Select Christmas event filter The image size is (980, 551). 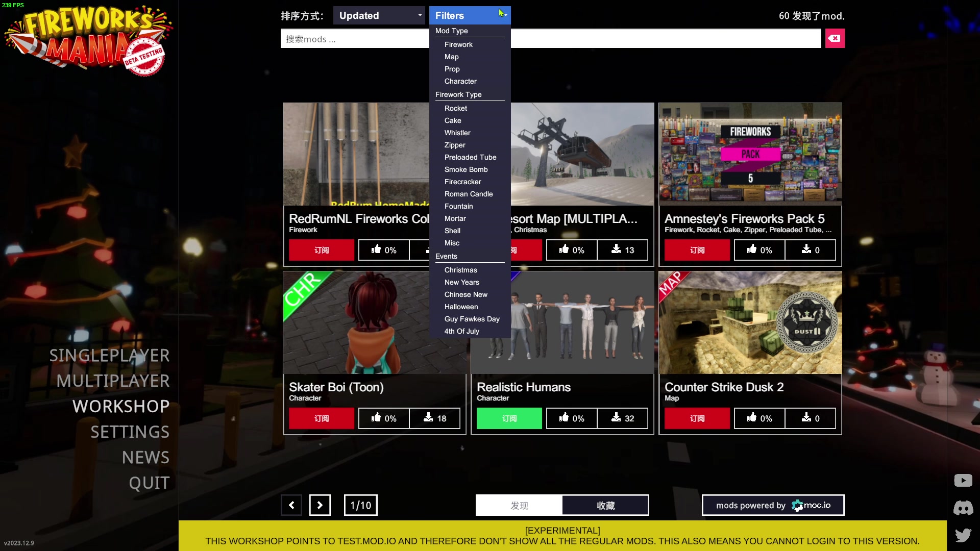point(460,270)
